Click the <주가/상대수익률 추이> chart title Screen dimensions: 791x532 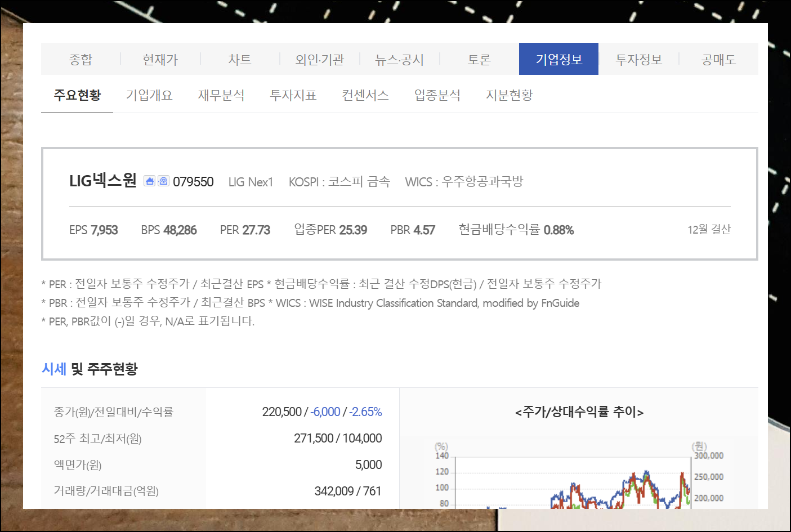tap(579, 412)
